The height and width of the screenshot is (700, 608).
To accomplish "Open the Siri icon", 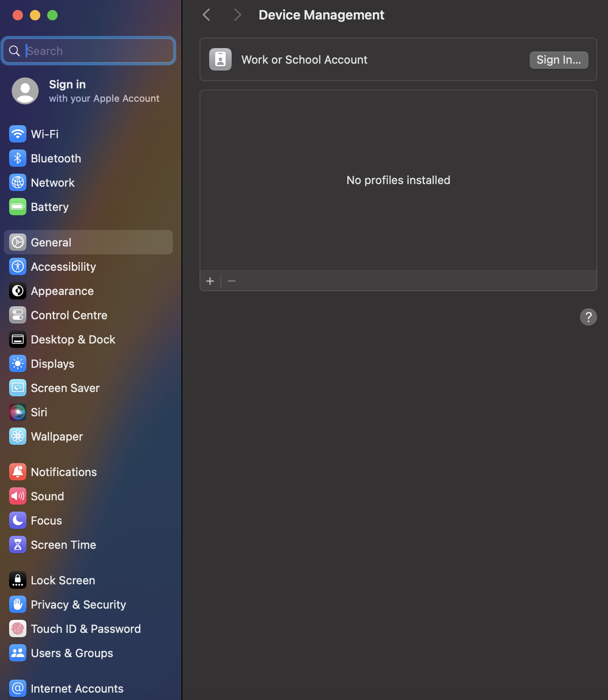I will pos(18,412).
